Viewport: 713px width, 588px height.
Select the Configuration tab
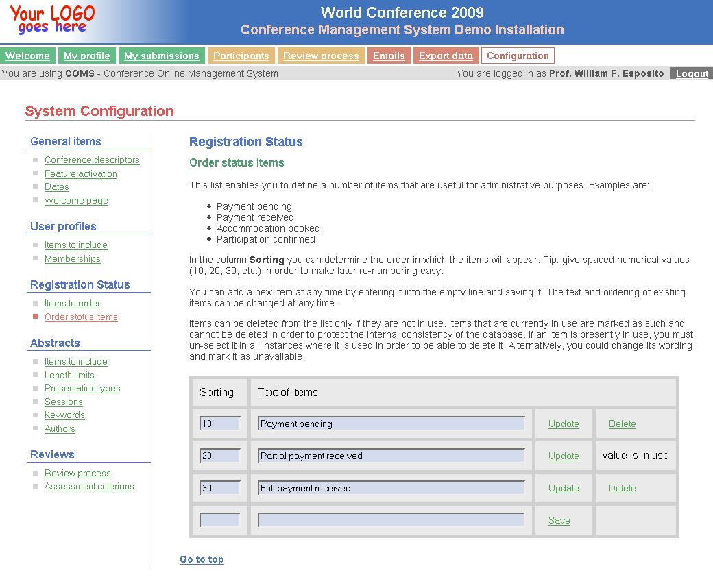point(518,56)
